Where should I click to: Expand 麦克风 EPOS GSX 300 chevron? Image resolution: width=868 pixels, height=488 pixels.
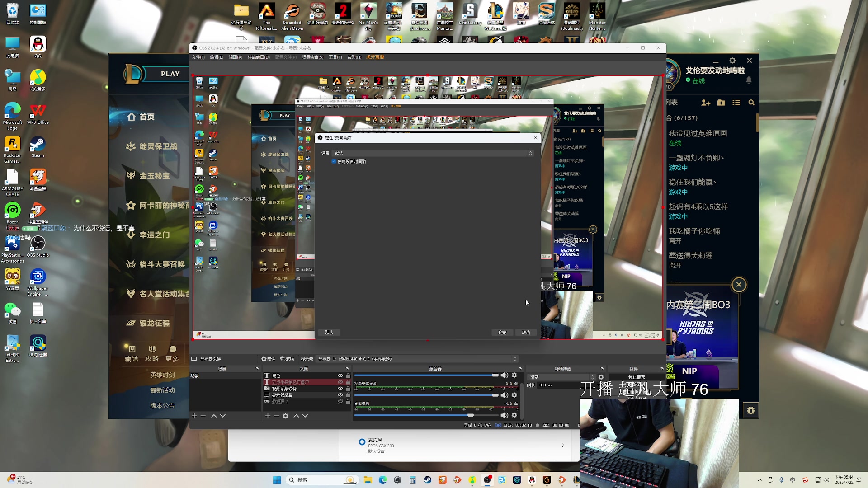coord(563,446)
